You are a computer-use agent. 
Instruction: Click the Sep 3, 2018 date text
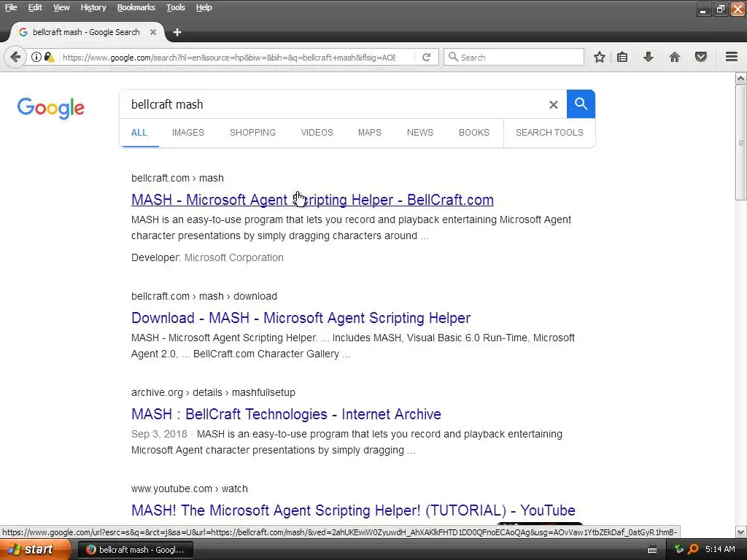(x=159, y=435)
